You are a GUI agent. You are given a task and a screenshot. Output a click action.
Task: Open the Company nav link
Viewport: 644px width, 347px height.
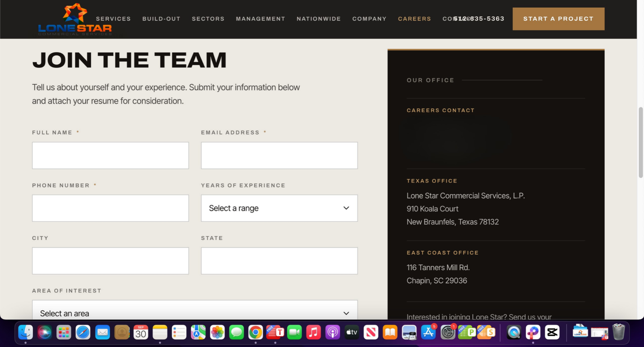369,19
